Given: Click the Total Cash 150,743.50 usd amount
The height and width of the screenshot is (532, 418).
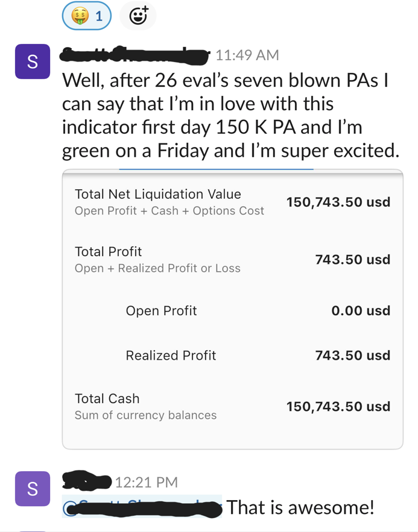Looking at the screenshot, I should tap(338, 407).
